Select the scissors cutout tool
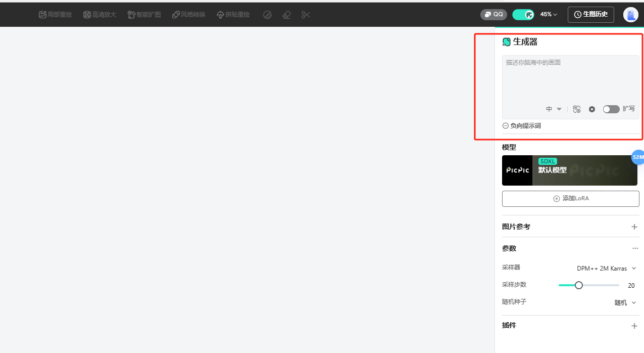 point(306,15)
